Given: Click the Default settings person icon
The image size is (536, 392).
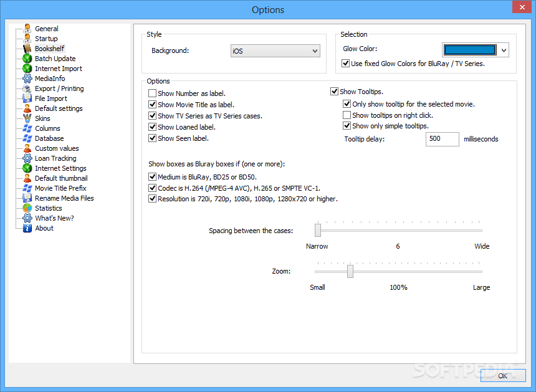Looking at the screenshot, I should coord(27,108).
